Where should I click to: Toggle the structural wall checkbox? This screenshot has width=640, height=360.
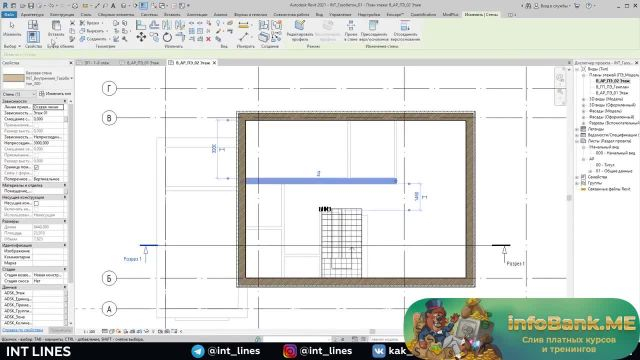click(36, 203)
